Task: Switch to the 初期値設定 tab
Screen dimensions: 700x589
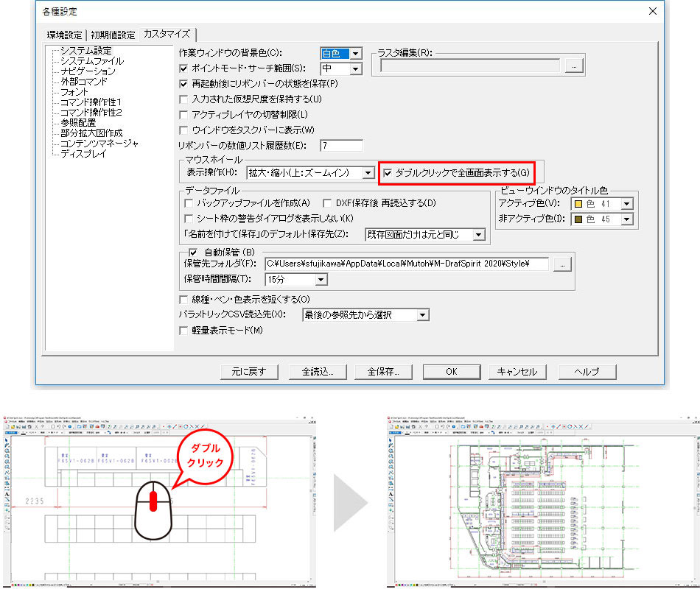Action: pos(114,35)
